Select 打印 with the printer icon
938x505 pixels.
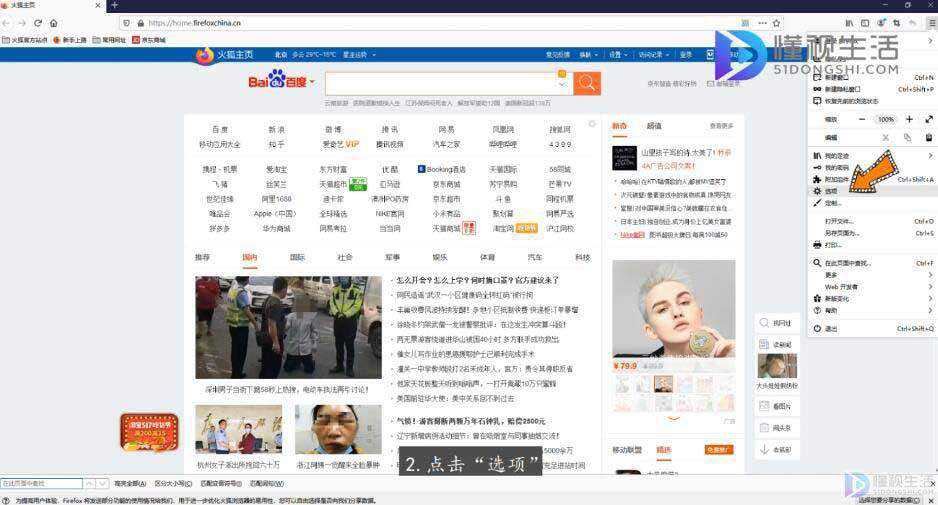coord(872,245)
